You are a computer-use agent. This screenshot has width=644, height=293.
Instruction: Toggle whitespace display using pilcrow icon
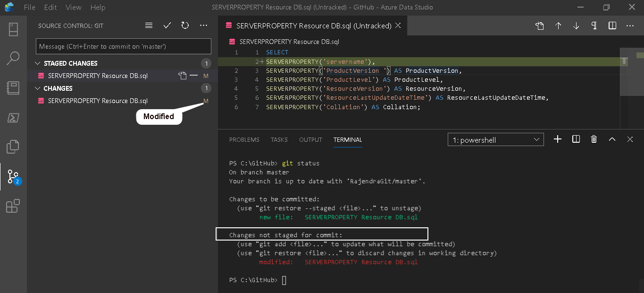tap(594, 26)
